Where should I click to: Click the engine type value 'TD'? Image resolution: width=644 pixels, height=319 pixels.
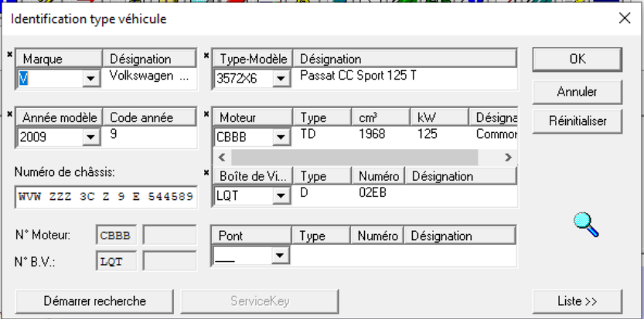[x=308, y=134]
